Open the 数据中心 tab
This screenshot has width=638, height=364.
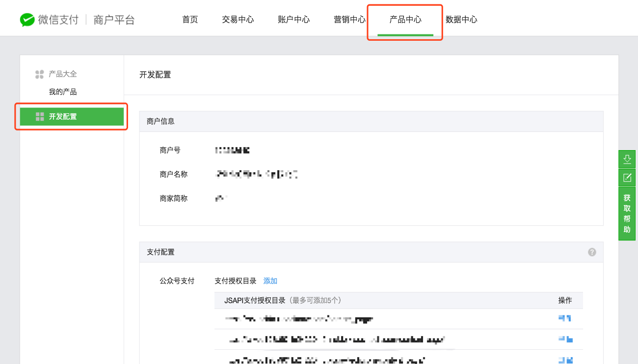click(461, 20)
